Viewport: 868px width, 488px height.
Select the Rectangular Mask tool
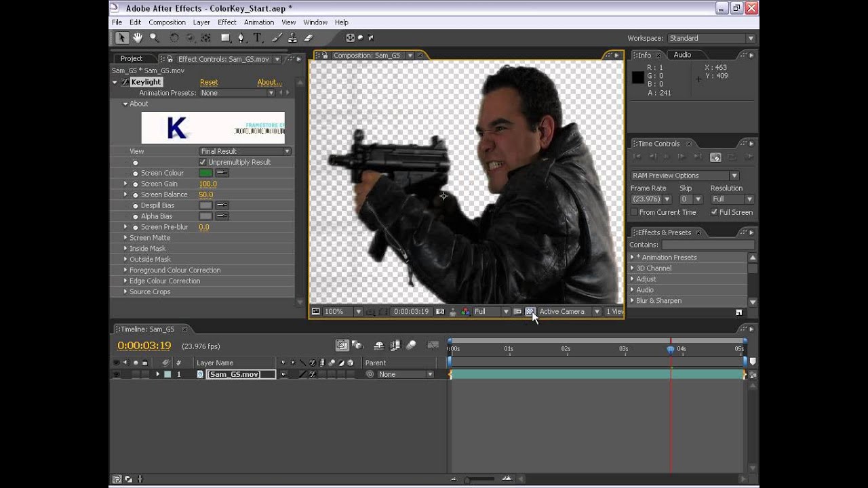tap(225, 38)
